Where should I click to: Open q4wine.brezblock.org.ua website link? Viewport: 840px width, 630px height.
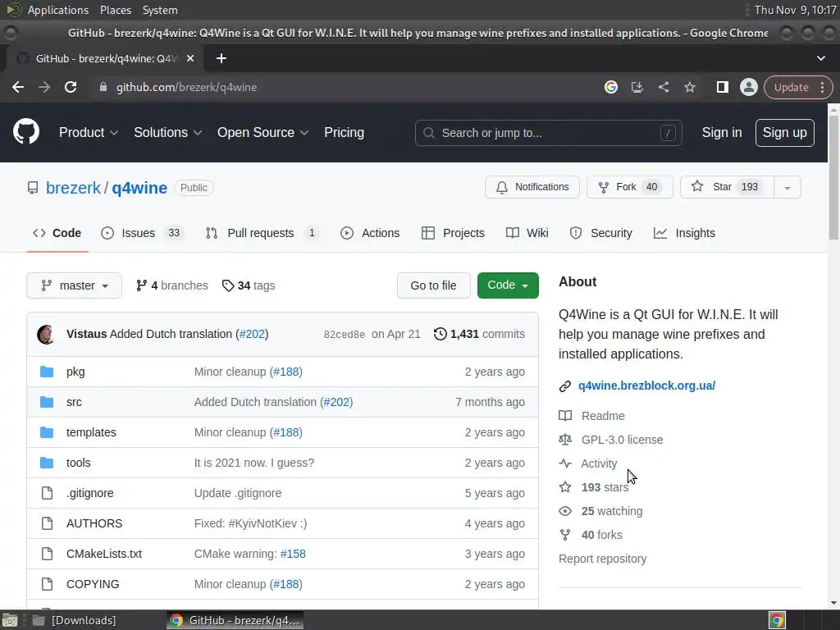coord(646,386)
